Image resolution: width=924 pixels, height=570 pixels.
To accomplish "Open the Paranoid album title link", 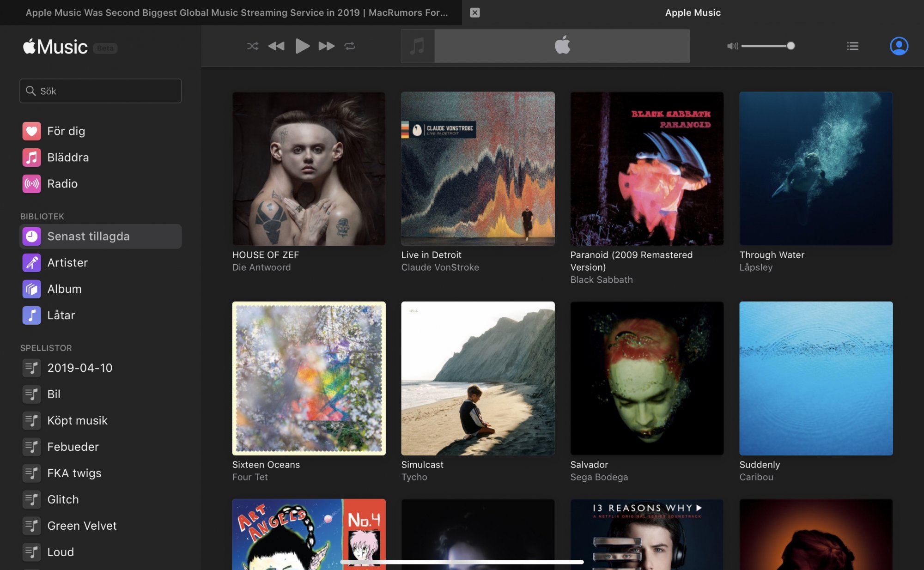I will click(632, 261).
